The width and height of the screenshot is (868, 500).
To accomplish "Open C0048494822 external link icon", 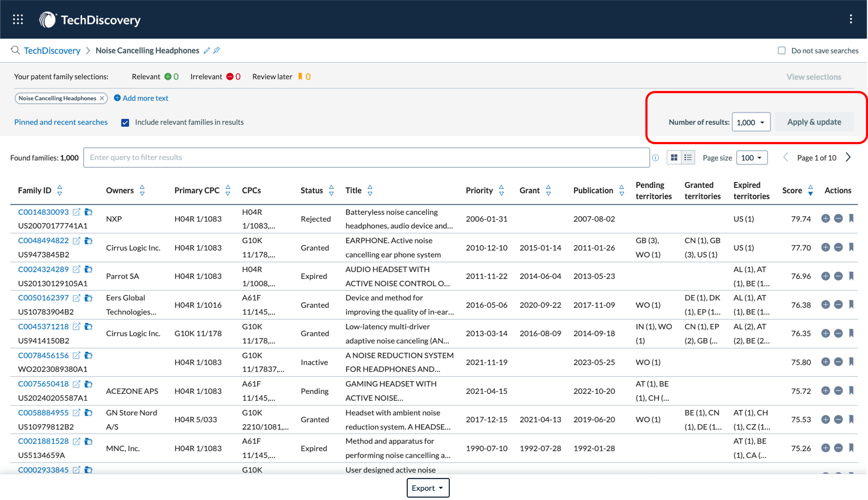I will (x=77, y=241).
